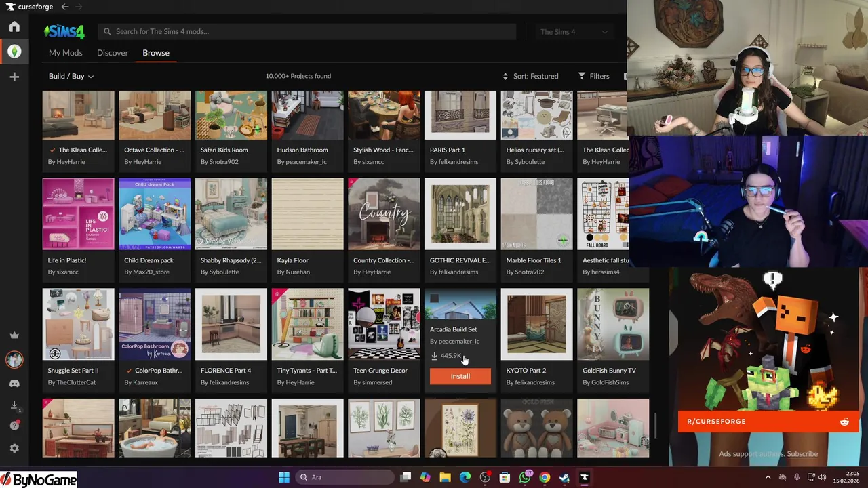Viewport: 868px width, 488px height.
Task: Open The Sims 4 game selector dropdown
Action: click(574, 31)
